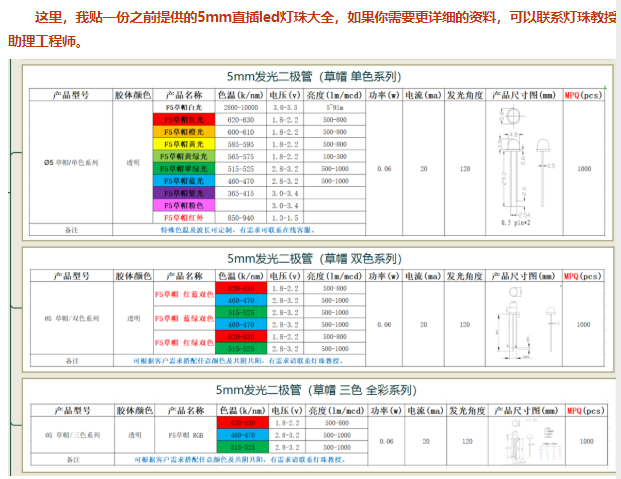Click the 单色系列 table title
Screen dimensions: 621x479
[x=314, y=76]
